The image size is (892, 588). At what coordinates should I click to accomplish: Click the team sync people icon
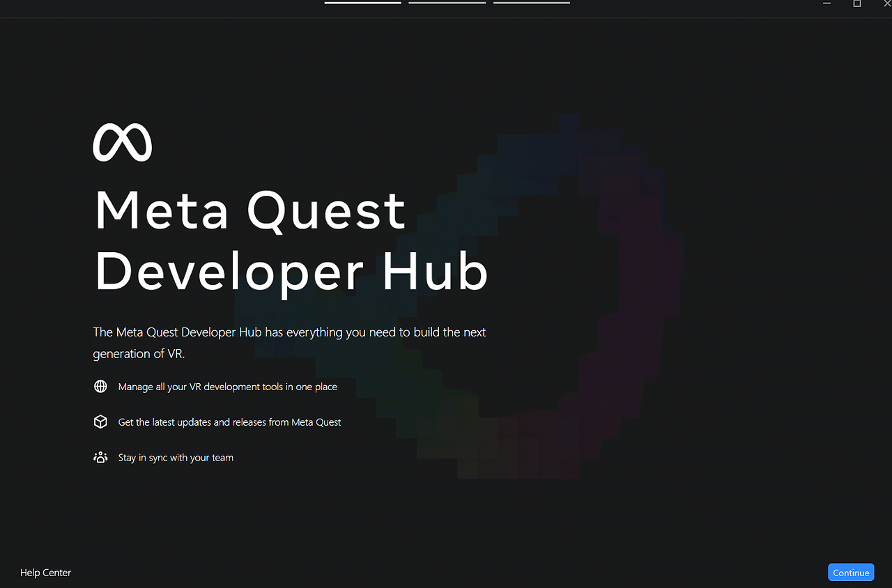pos(100,457)
